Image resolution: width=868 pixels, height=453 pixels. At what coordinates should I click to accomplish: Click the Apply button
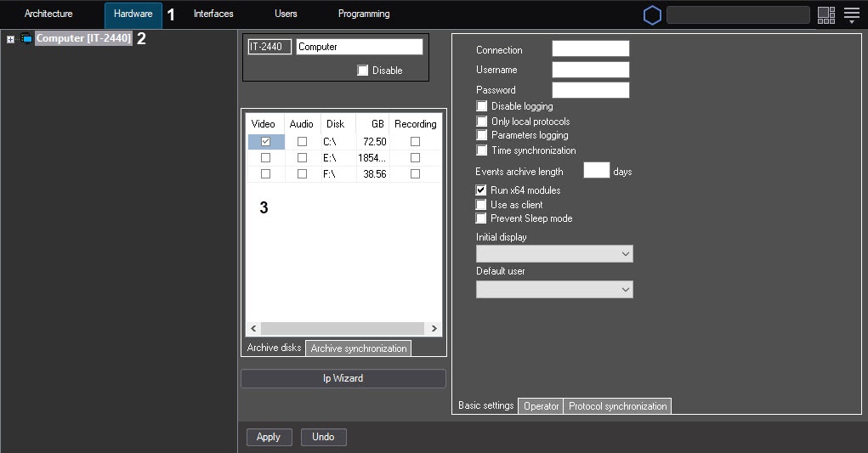269,437
